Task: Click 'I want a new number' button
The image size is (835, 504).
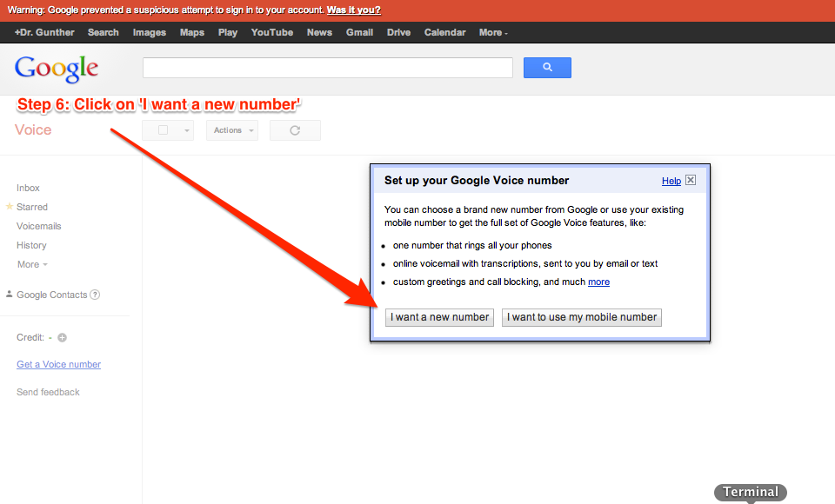Action: 439,317
